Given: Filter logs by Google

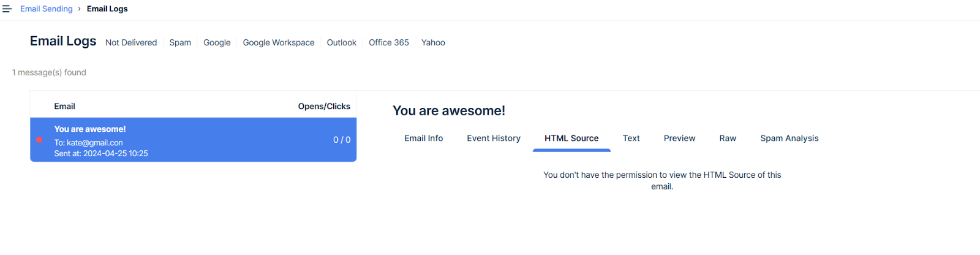Looking at the screenshot, I should pyautogui.click(x=217, y=43).
